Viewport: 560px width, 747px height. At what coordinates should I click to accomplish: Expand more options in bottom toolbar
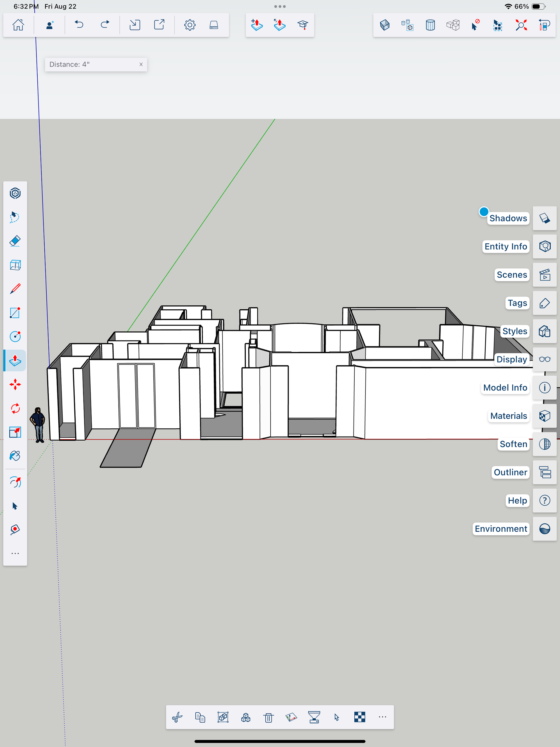[x=382, y=717]
